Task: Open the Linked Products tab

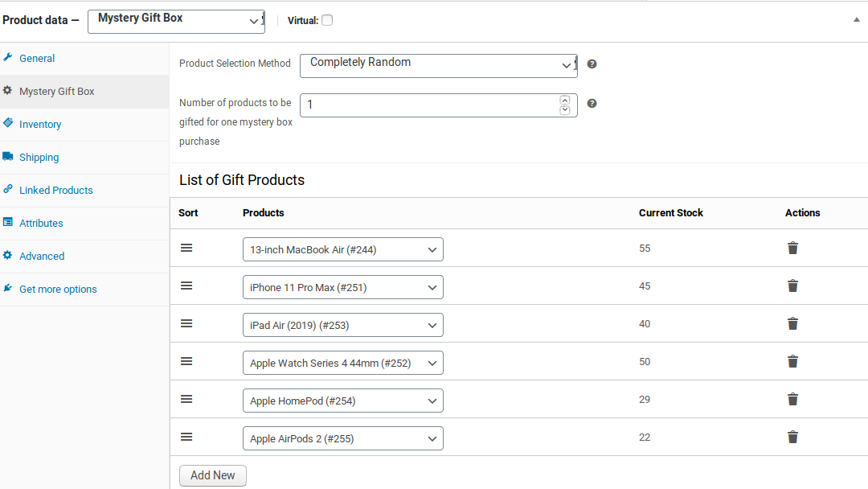Action: pyautogui.click(x=56, y=191)
